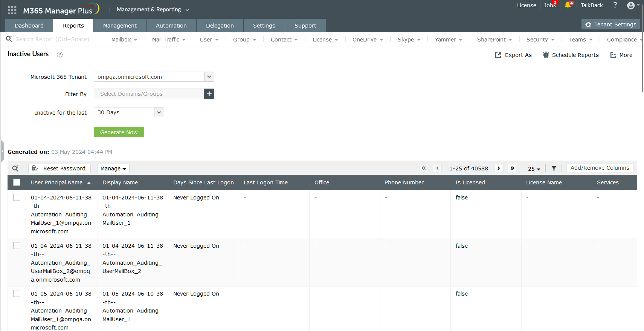Open the TalkBack link
Screen dimensions: 644x331
[x=592, y=5]
